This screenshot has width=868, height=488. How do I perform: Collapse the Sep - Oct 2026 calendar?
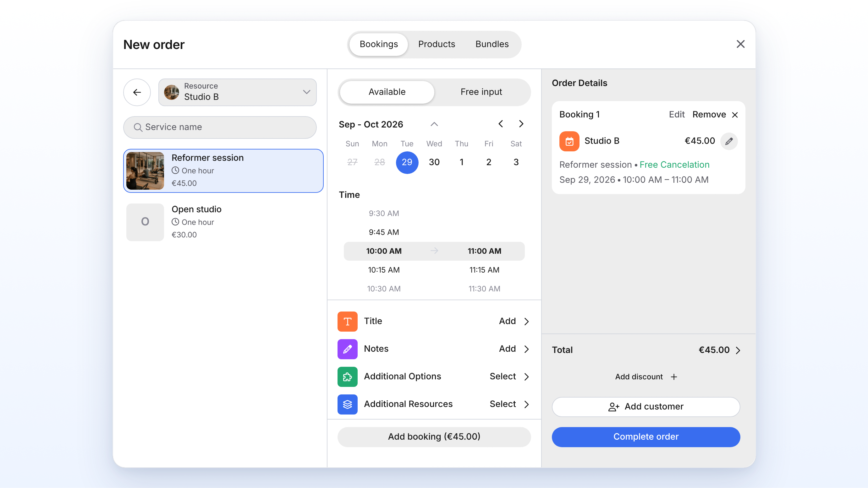click(434, 124)
